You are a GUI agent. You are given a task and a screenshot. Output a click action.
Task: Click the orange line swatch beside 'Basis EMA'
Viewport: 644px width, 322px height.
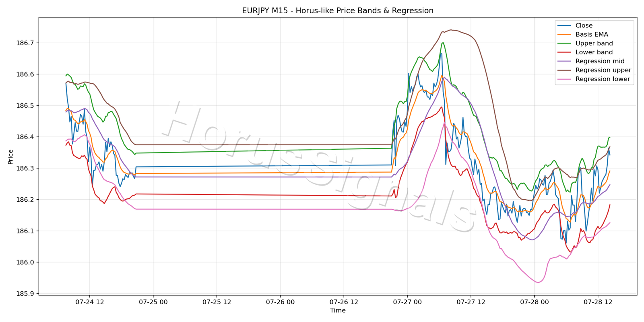pyautogui.click(x=564, y=35)
